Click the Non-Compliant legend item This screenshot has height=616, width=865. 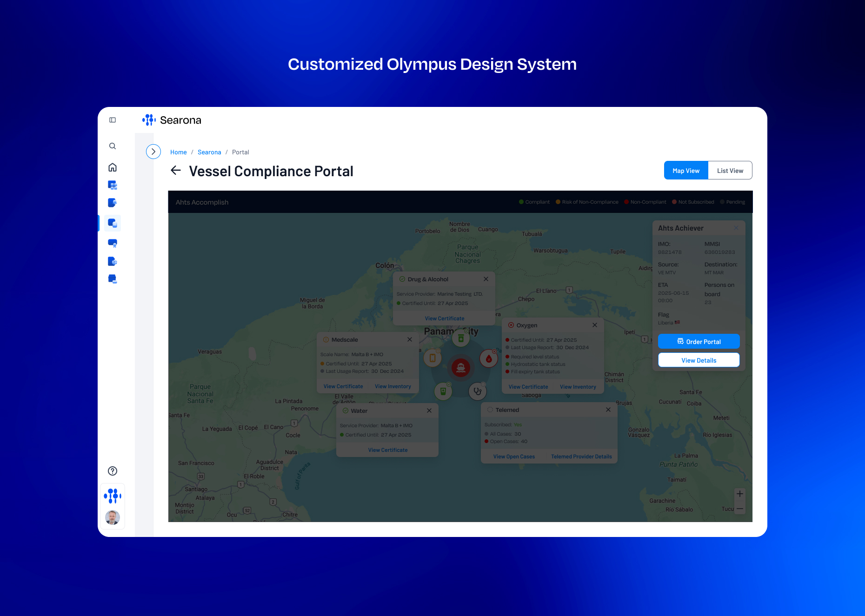point(645,202)
